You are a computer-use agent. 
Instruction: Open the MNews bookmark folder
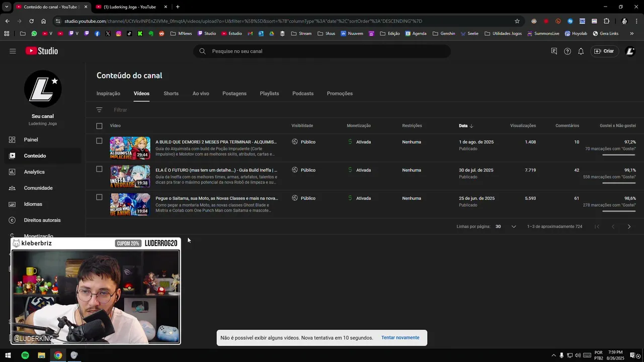181,34
